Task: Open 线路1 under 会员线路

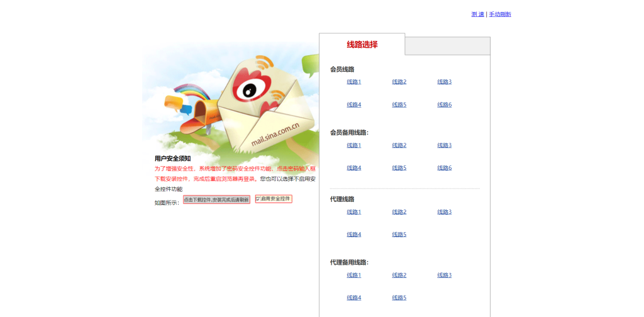Action: [353, 82]
